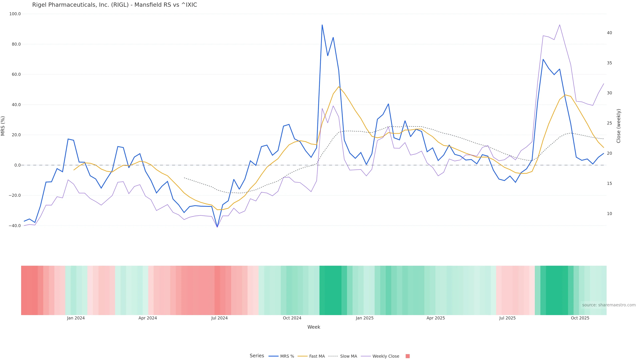This screenshot has width=644, height=362.
Task: Click the dotted Slow MA legend line icon
Action: click(333, 356)
